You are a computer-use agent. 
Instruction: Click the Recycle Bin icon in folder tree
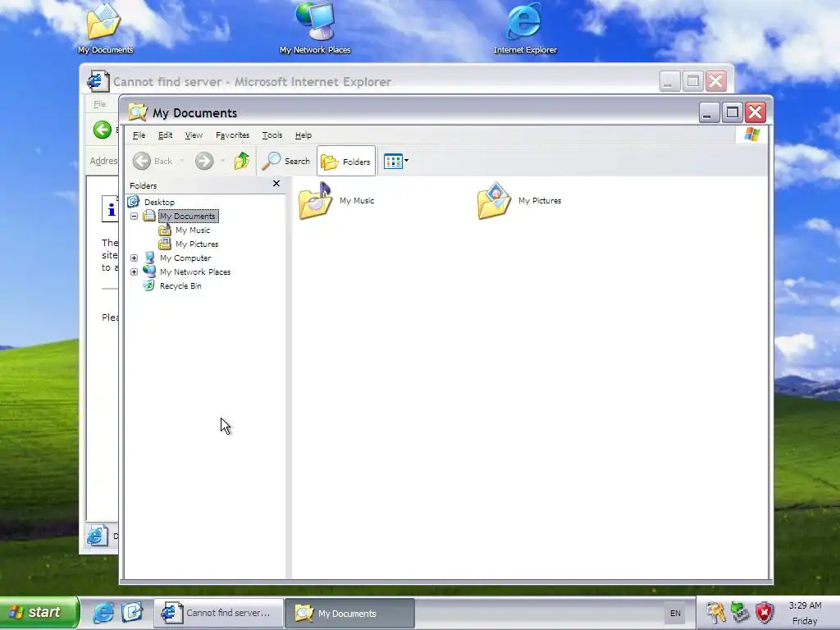point(149,285)
